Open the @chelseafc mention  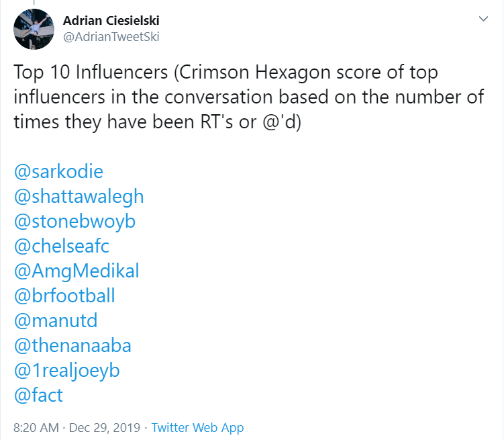[x=61, y=246]
